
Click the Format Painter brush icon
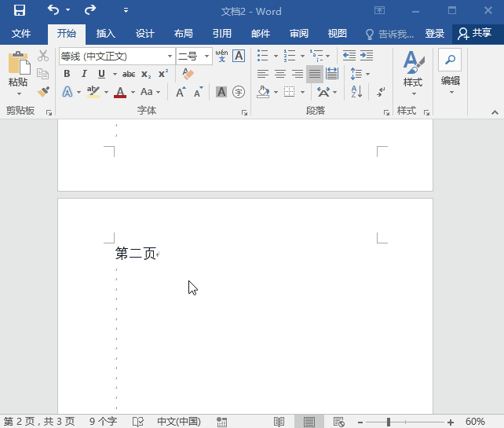(43, 92)
